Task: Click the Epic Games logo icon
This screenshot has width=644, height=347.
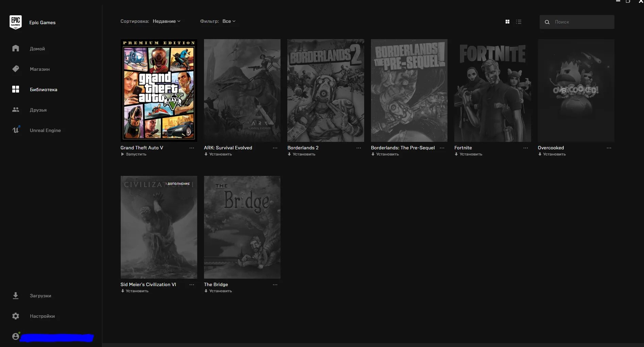Action: (x=15, y=22)
